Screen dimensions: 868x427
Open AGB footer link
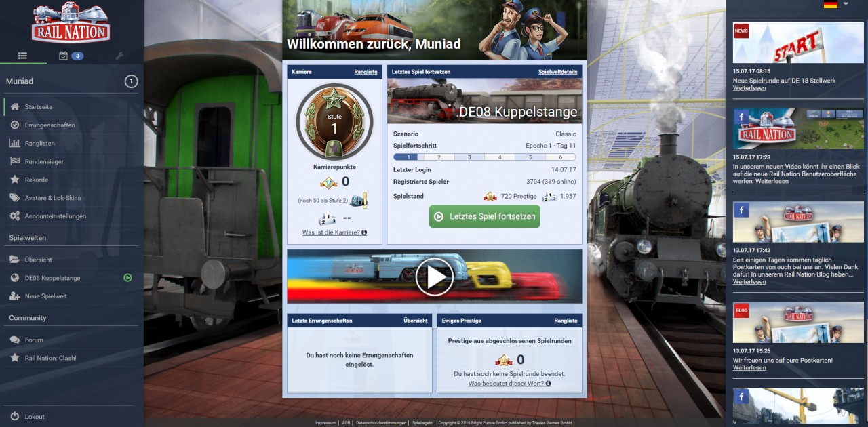coord(346,423)
